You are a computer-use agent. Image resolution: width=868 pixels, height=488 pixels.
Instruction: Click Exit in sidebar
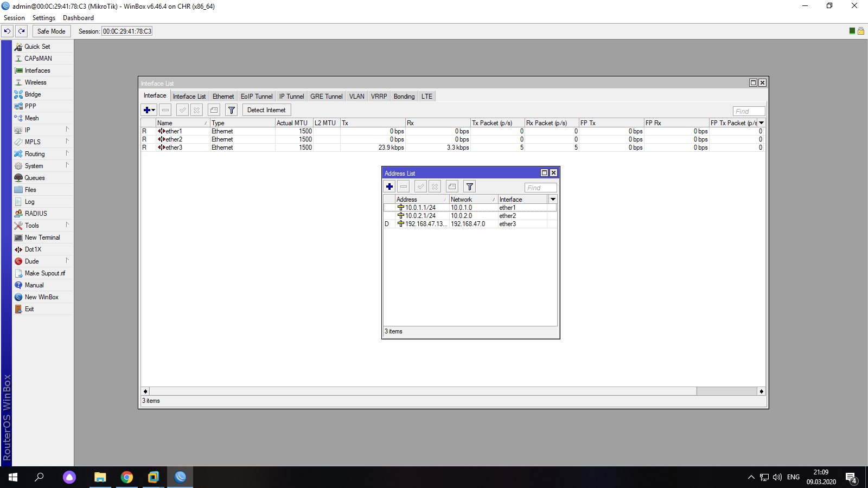[43, 309]
